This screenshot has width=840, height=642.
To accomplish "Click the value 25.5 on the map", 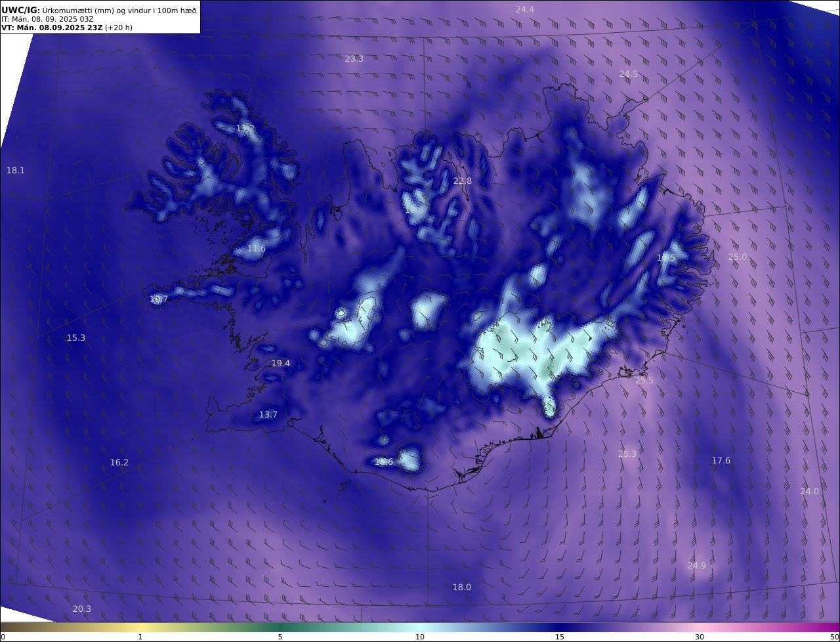I will click(x=644, y=380).
